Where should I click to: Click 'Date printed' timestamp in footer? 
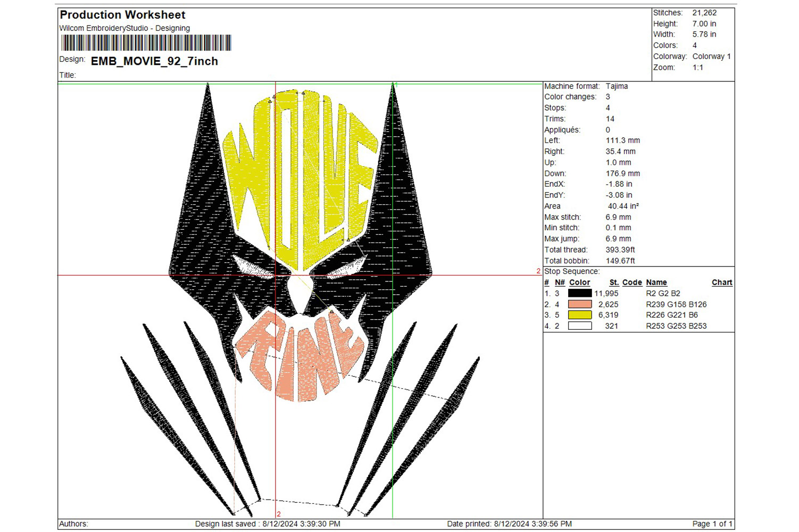tap(509, 524)
